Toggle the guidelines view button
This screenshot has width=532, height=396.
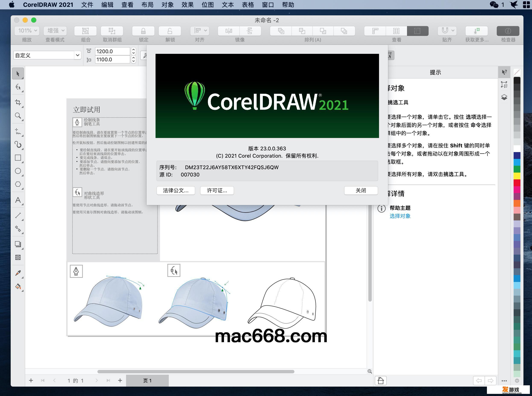[417, 31]
